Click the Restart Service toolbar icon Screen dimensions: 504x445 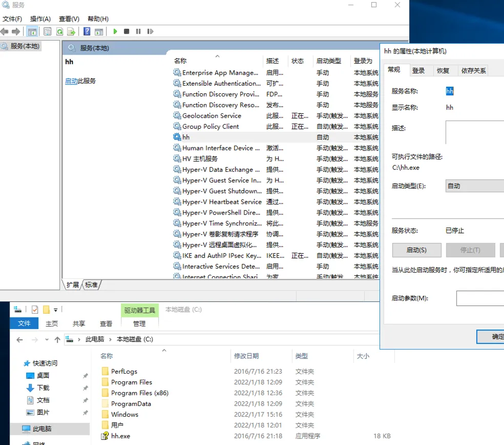click(150, 32)
